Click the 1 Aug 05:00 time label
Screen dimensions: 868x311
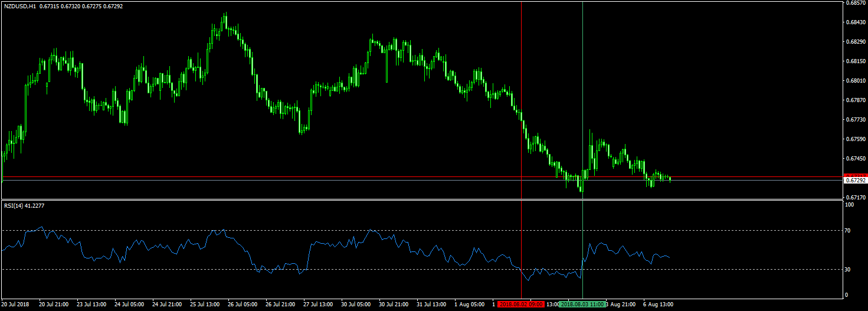[x=470, y=305]
